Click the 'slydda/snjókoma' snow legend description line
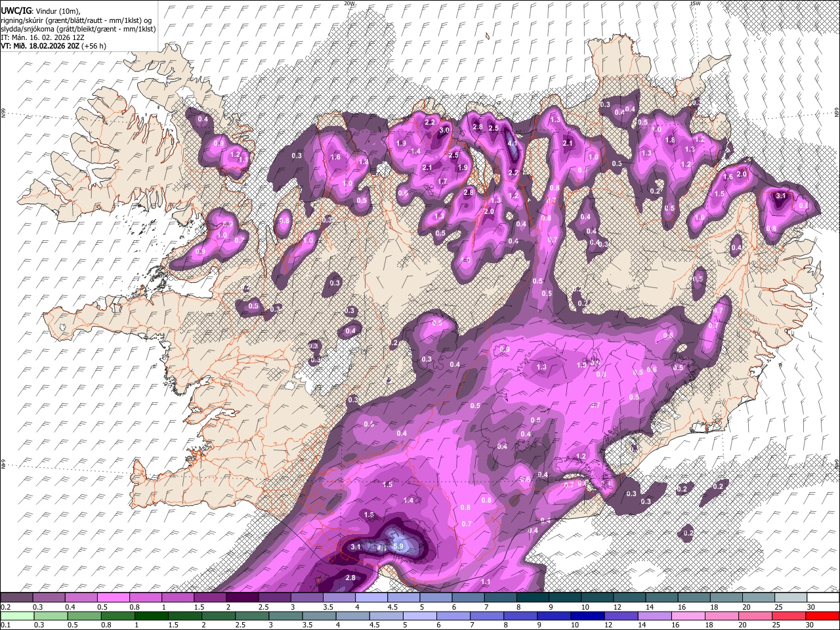Viewport: 840px width, 630px height. [x=78, y=29]
